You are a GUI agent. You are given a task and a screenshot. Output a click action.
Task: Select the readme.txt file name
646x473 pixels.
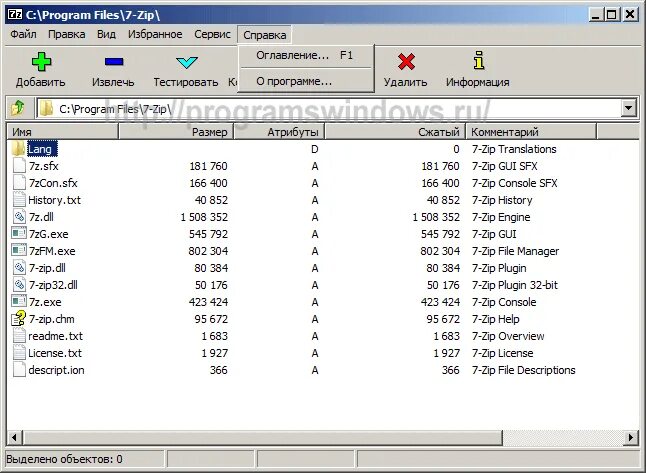click(x=55, y=336)
